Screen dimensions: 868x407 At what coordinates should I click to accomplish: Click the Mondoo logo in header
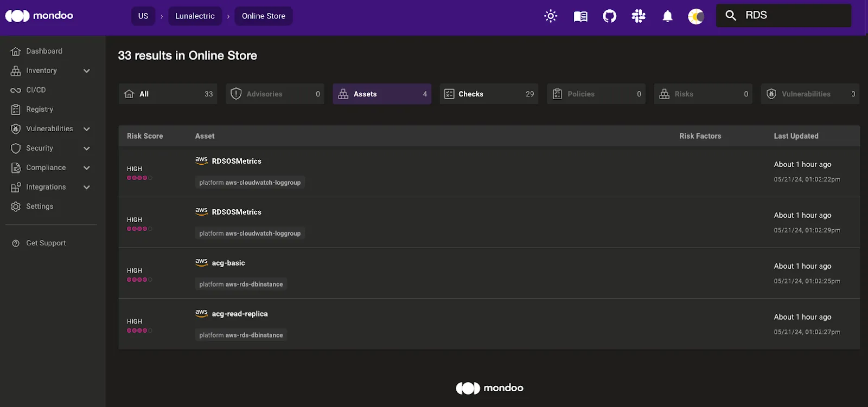tap(39, 16)
